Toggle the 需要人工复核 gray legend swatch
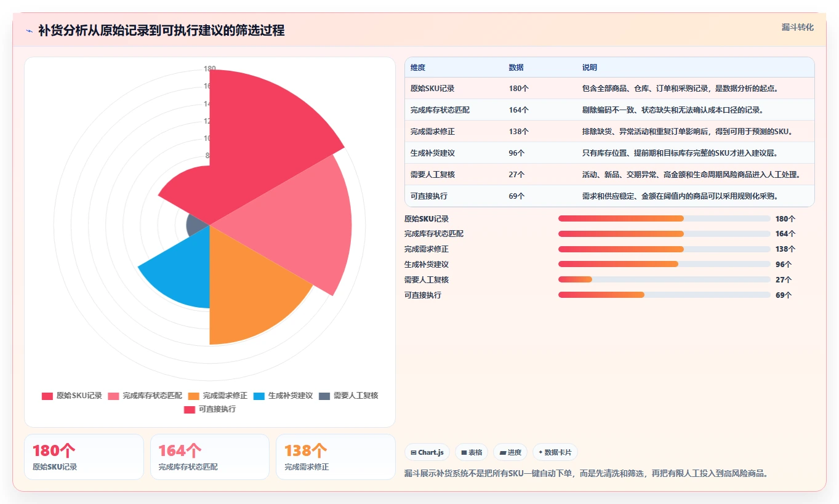839x504 pixels. tap(324, 396)
